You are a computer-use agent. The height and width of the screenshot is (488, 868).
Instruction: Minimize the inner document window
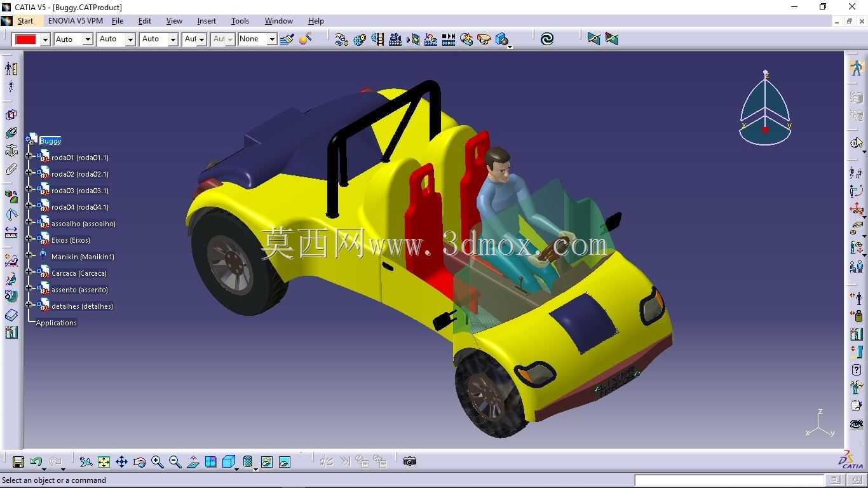(837, 21)
